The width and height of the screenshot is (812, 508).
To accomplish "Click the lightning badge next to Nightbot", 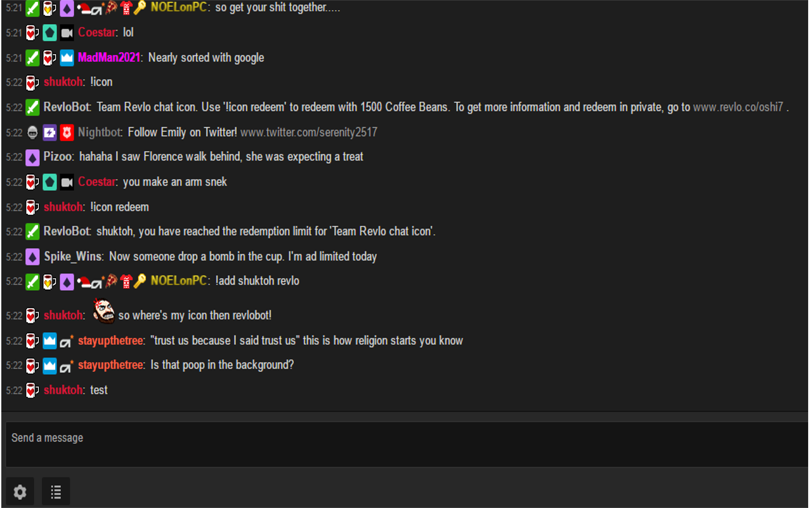I will pyautogui.click(x=50, y=133).
